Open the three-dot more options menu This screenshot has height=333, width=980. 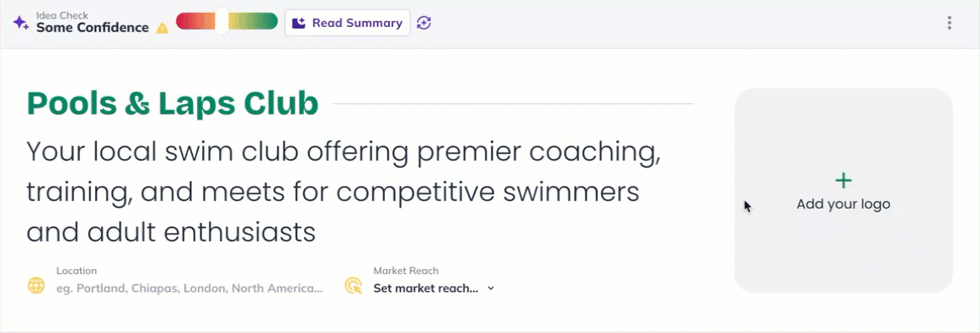(x=950, y=23)
